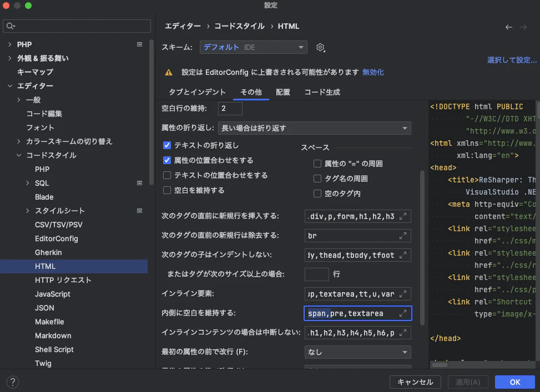Select コード編集 in the tree
540x392 pixels.
[x=44, y=114]
